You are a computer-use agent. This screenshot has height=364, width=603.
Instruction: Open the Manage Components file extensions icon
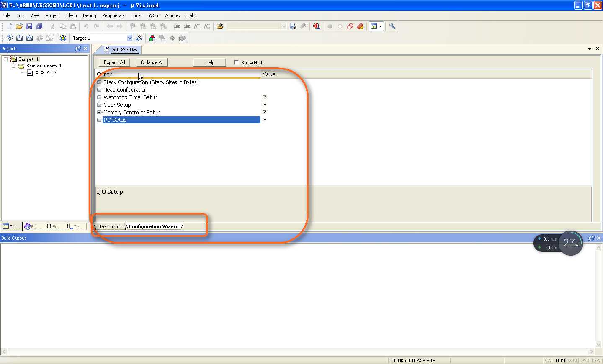click(152, 38)
